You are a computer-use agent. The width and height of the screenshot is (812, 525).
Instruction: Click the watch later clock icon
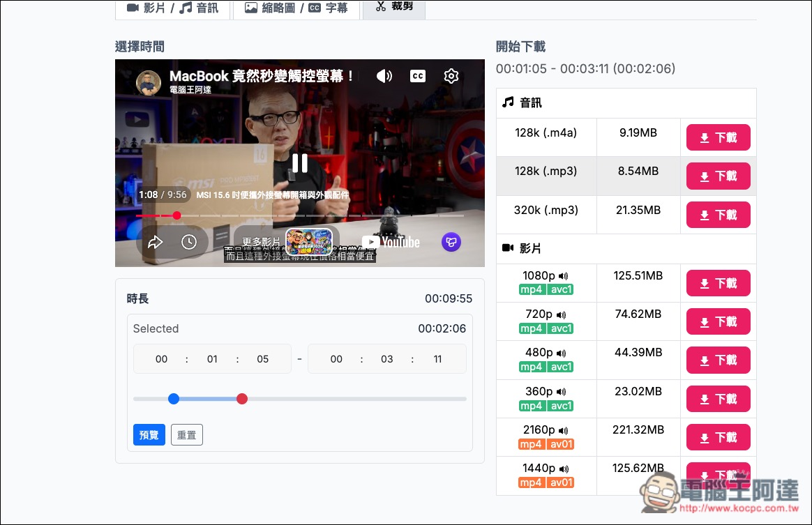coord(189,242)
